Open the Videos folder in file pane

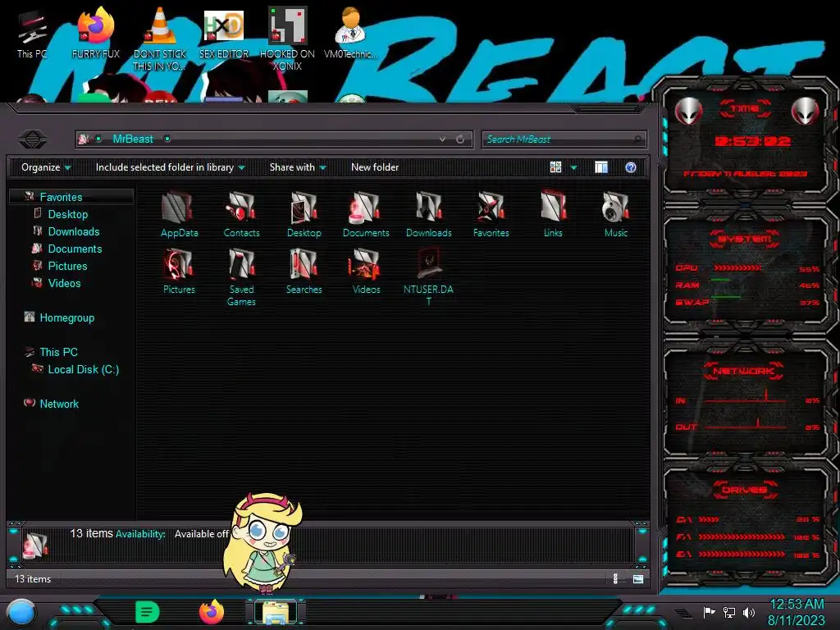366,271
